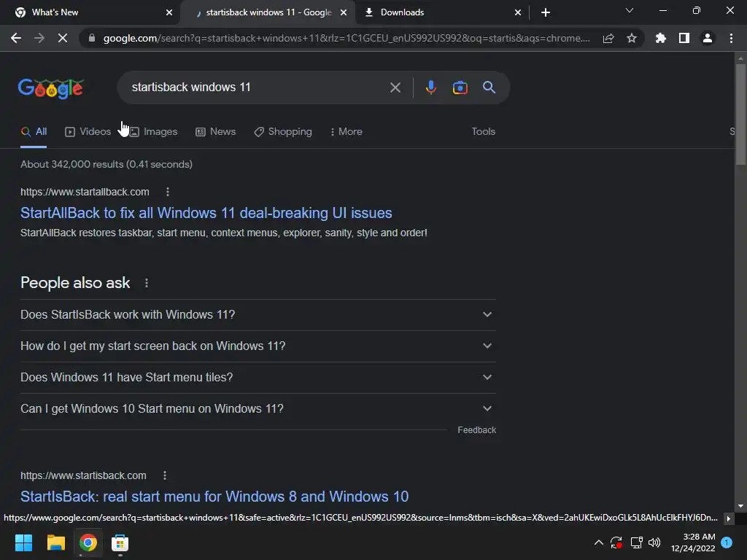The width and height of the screenshot is (747, 560).
Task: Go back using the browser back arrow
Action: pos(16,38)
